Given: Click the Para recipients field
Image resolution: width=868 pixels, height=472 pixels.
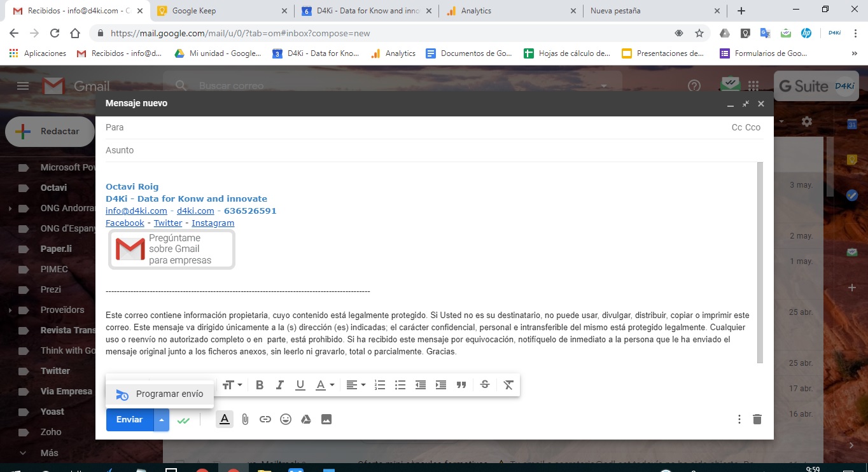Looking at the screenshot, I should click(414, 127).
